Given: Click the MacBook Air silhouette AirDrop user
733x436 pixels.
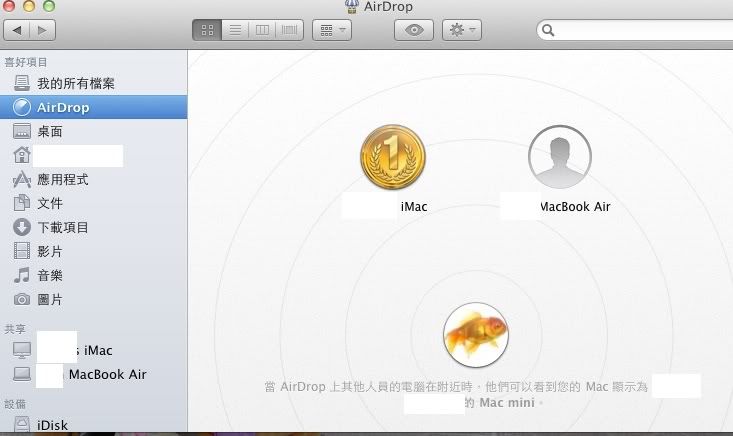Looking at the screenshot, I should pos(560,157).
